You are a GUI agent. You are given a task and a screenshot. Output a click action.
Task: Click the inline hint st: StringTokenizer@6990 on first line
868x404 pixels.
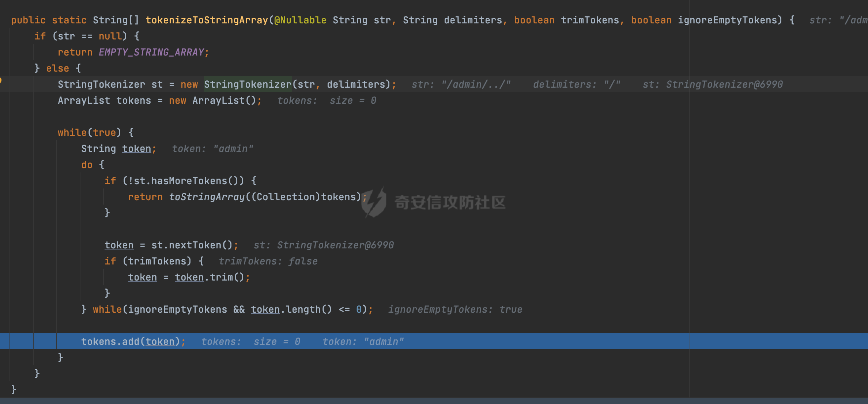(x=713, y=84)
